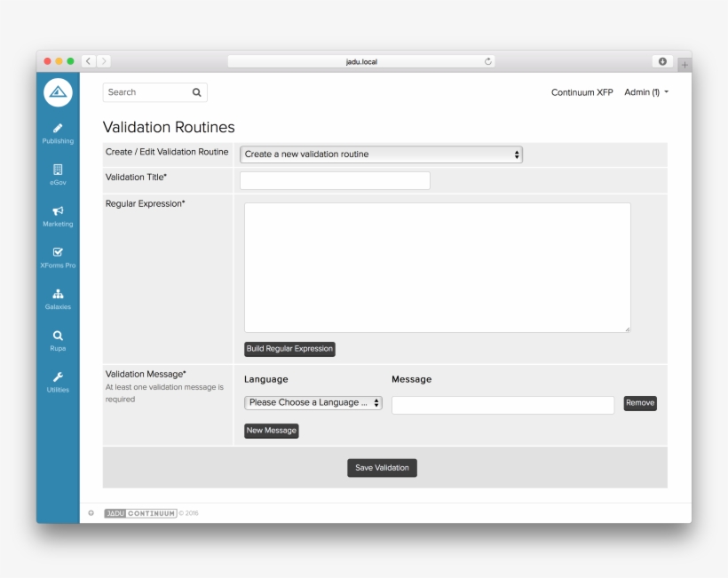The image size is (728, 578).
Task: Click Build Regular Expression
Action: [x=289, y=349]
